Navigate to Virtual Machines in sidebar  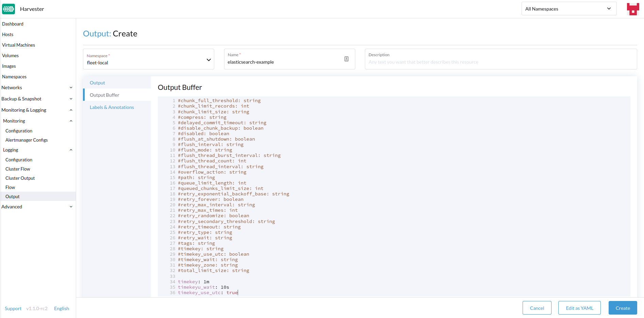point(18,45)
